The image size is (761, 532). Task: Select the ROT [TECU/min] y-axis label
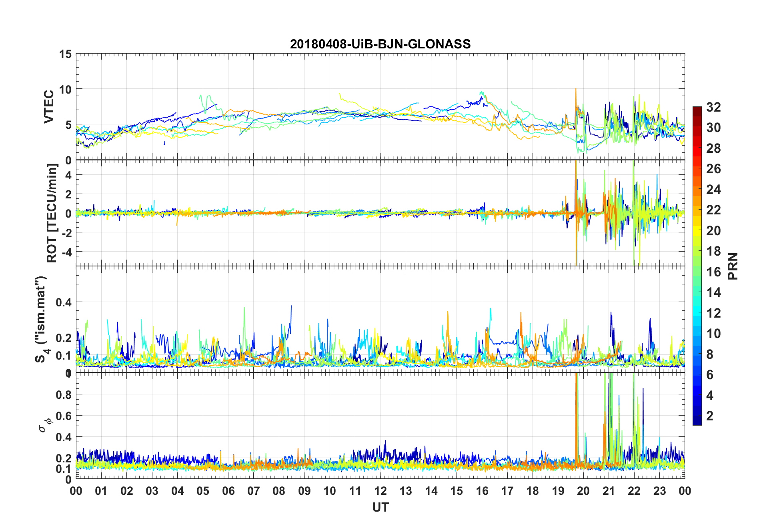pyautogui.click(x=52, y=213)
